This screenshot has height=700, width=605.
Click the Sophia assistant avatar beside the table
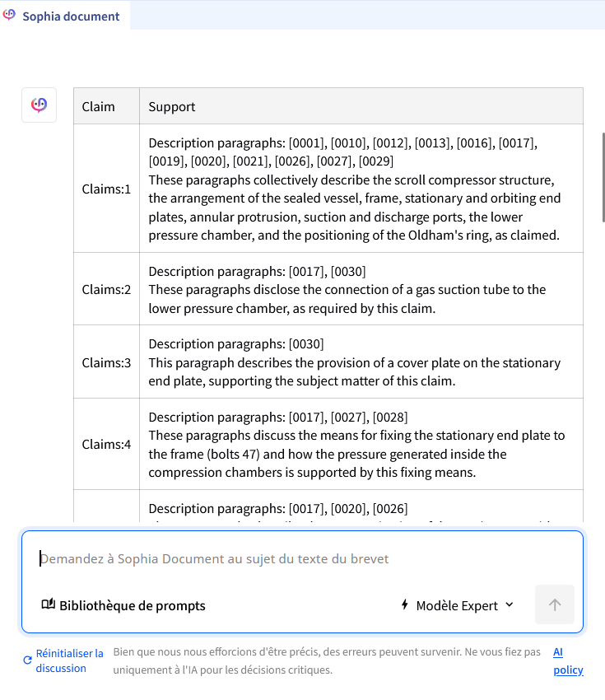pyautogui.click(x=39, y=105)
